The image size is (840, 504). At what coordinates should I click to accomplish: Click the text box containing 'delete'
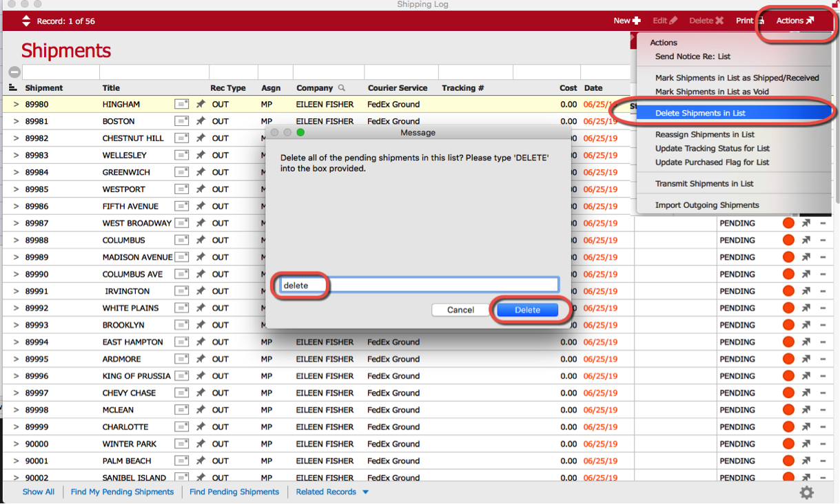coord(419,285)
